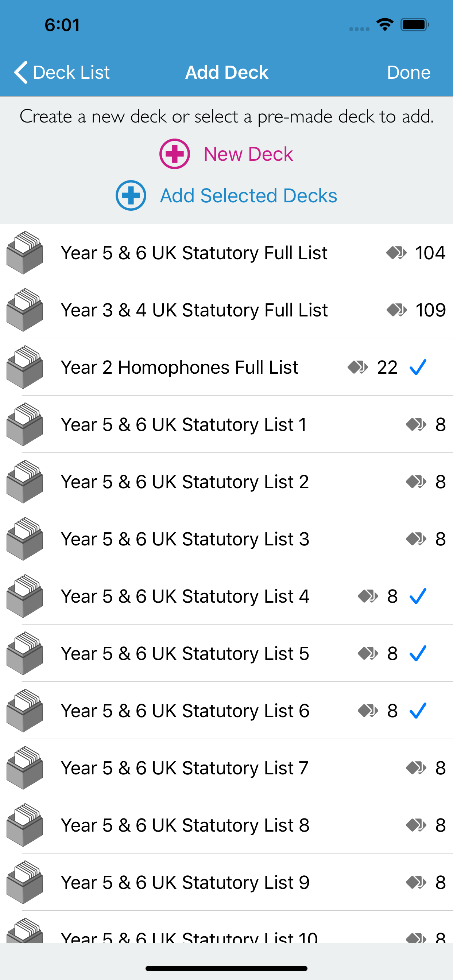Tap the Add Selected Decks text
Image resolution: width=453 pixels, height=980 pixels.
click(248, 195)
